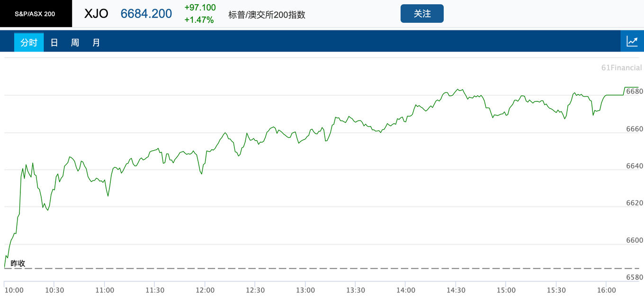
Task: Click the 10:00 time axis label
Action: 13,290
